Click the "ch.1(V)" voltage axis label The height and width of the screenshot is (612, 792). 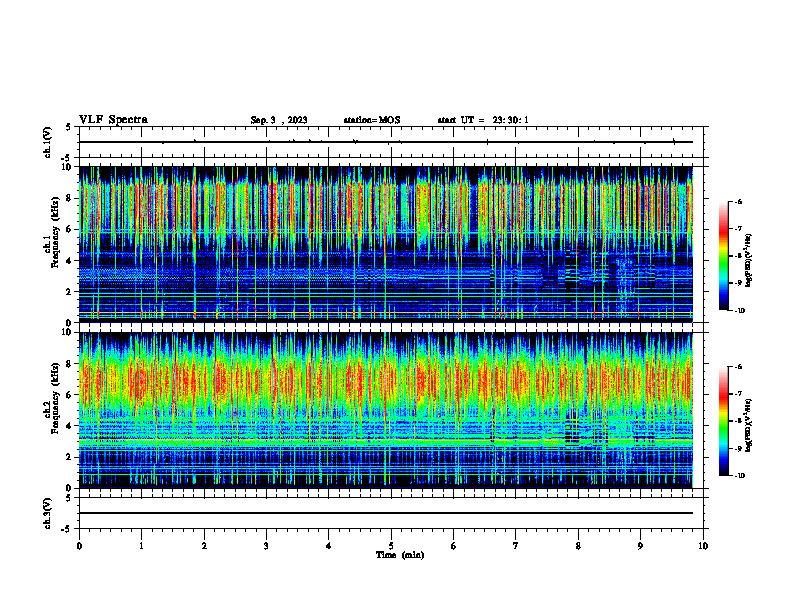[x=48, y=142]
